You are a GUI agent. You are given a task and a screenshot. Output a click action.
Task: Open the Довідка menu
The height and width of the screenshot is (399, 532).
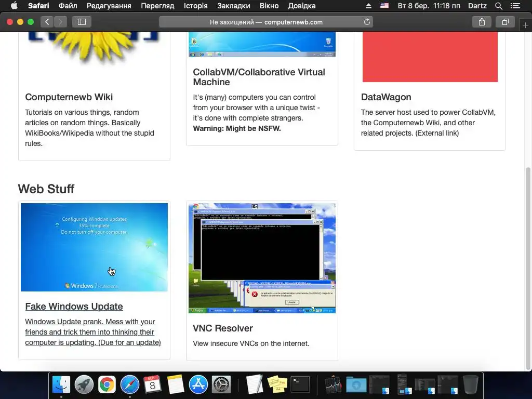tap(302, 6)
